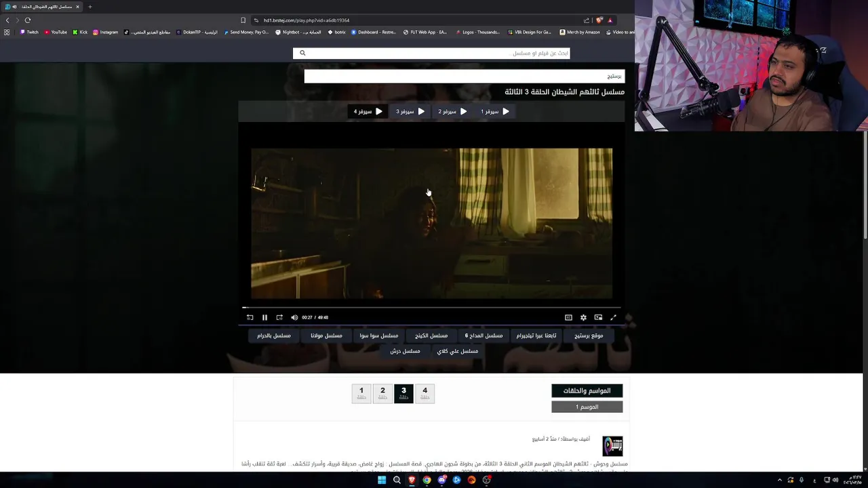Open the Brave Shields lion icon
Viewport: 868px width, 488px height.
[x=599, y=20]
